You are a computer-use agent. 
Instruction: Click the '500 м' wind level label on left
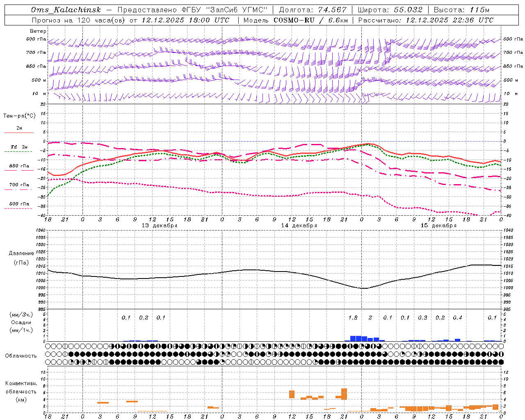[39, 80]
